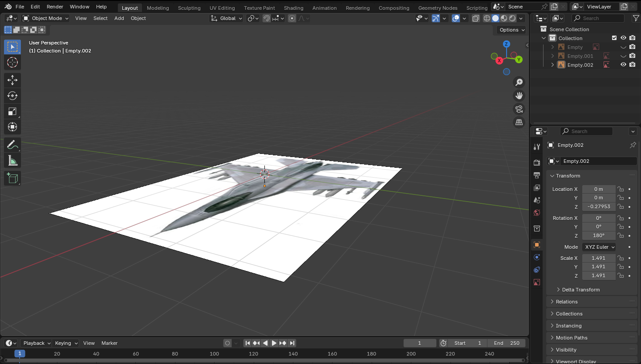
Task: Open the Render menu
Action: 55,7
